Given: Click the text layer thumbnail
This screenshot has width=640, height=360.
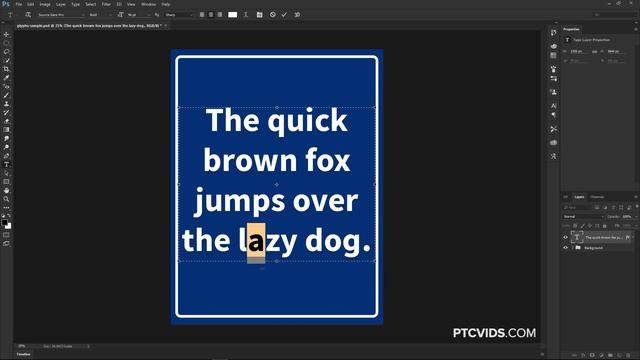Looking at the screenshot, I should coord(577,237).
